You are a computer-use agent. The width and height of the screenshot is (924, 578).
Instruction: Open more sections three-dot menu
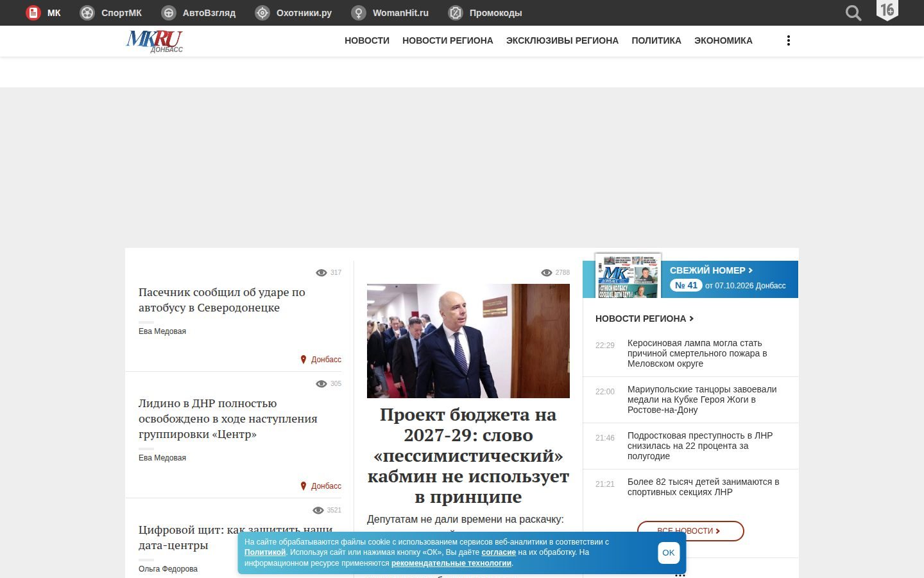789,40
